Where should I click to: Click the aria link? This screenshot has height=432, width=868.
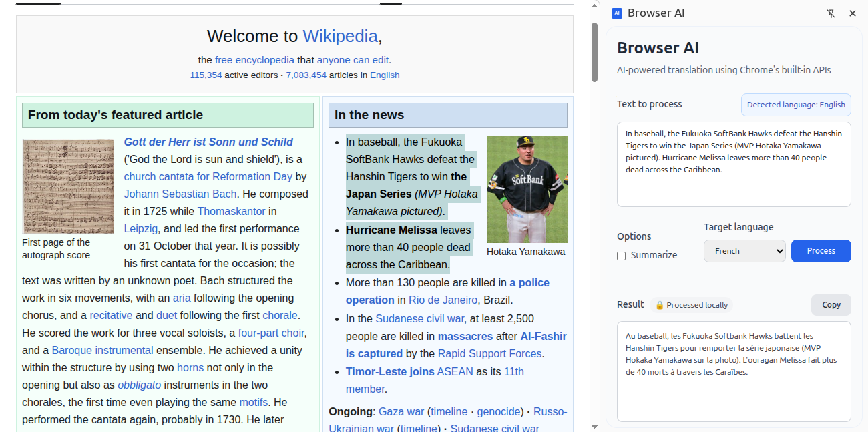pos(182,298)
